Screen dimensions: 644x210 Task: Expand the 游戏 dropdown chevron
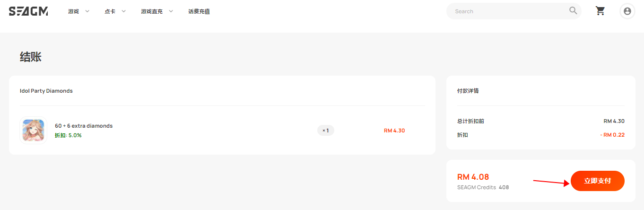click(87, 11)
